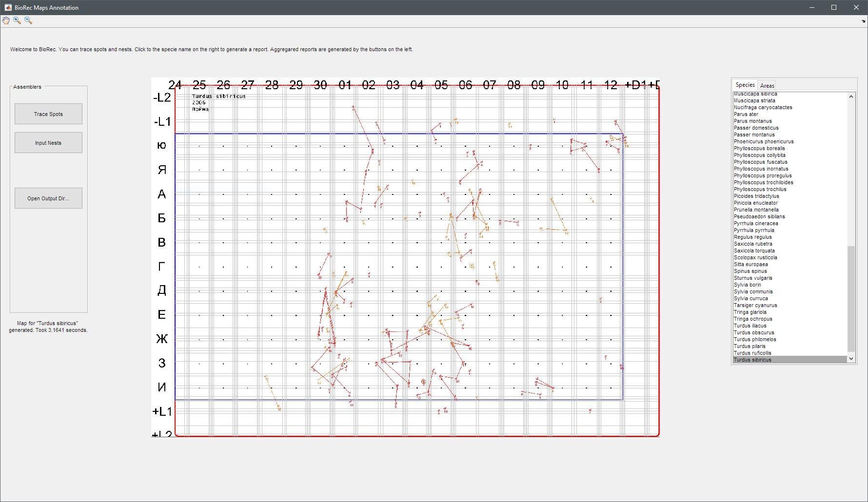The image size is (868, 502).
Task: Open the Species tab
Action: [745, 85]
